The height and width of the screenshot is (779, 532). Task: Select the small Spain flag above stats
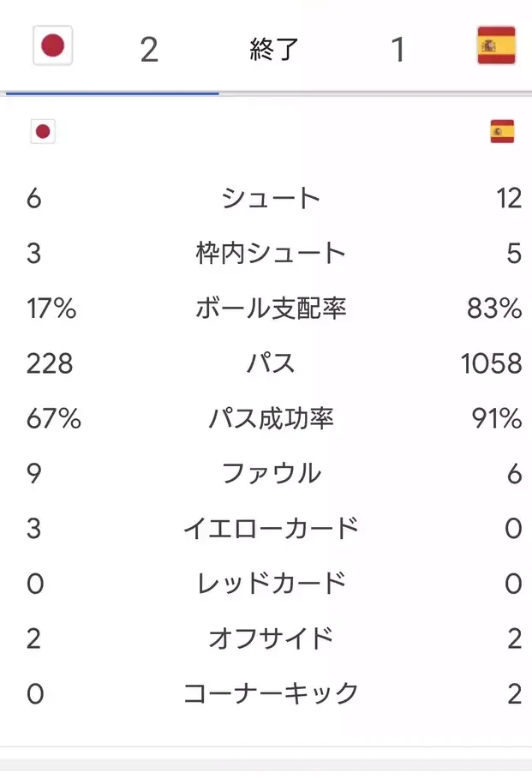coord(502,132)
